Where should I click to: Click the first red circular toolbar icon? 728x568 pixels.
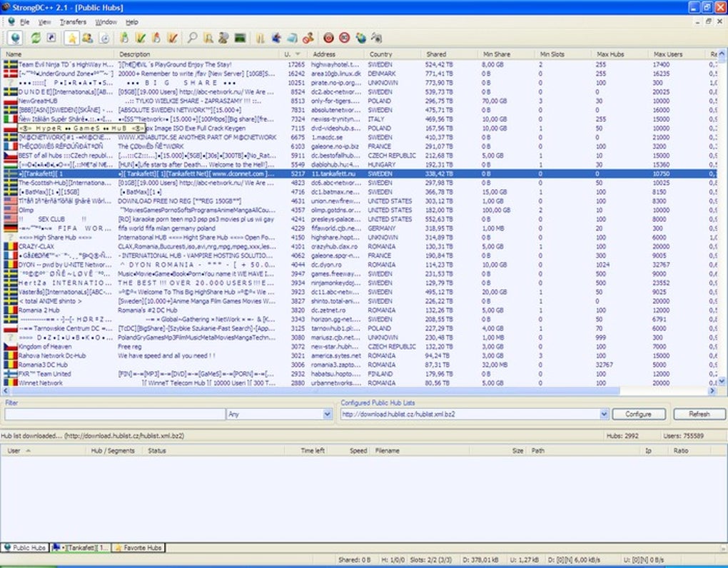[x=328, y=38]
